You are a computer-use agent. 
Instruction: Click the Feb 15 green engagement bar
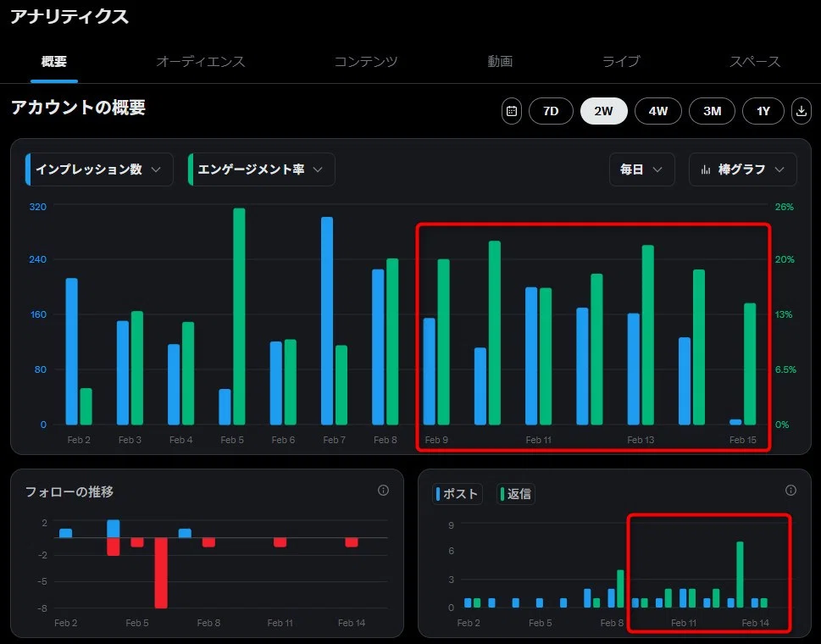tap(750, 364)
